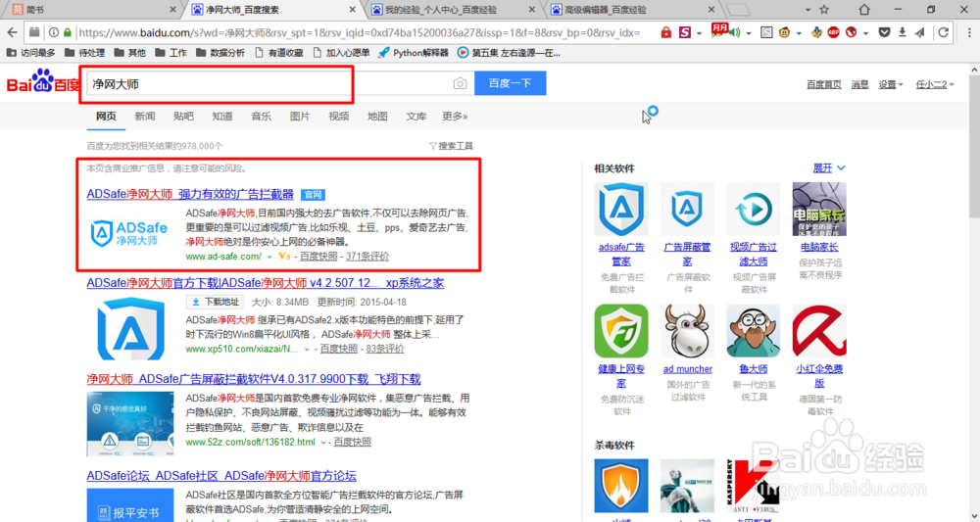980x522 pixels.
Task: Bookmark page with the star icon
Action: point(824,10)
